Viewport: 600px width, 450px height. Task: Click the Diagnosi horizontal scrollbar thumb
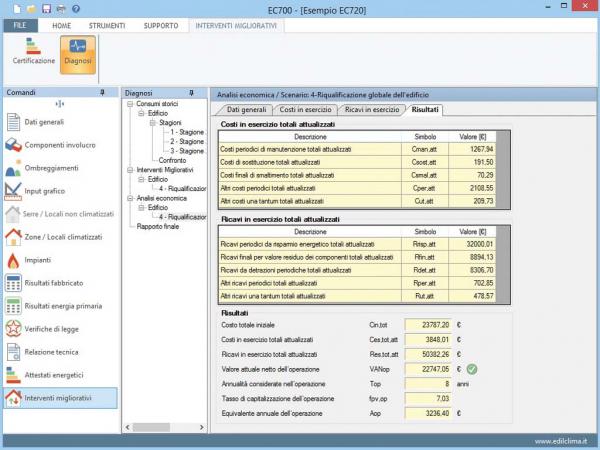[151, 427]
